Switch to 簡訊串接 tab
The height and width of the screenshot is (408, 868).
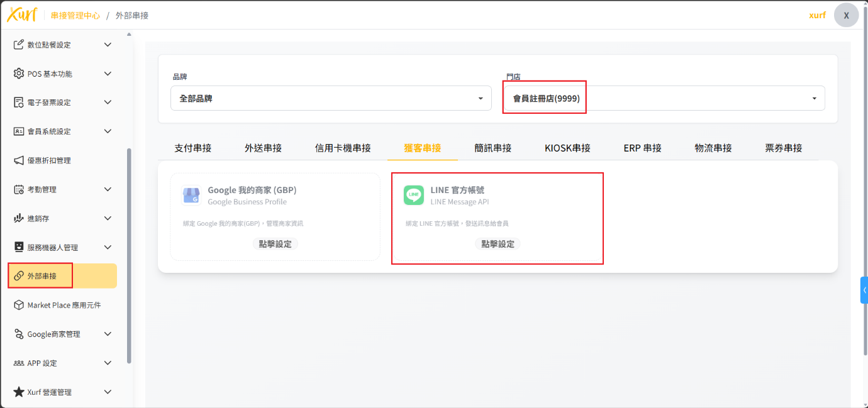click(x=493, y=148)
